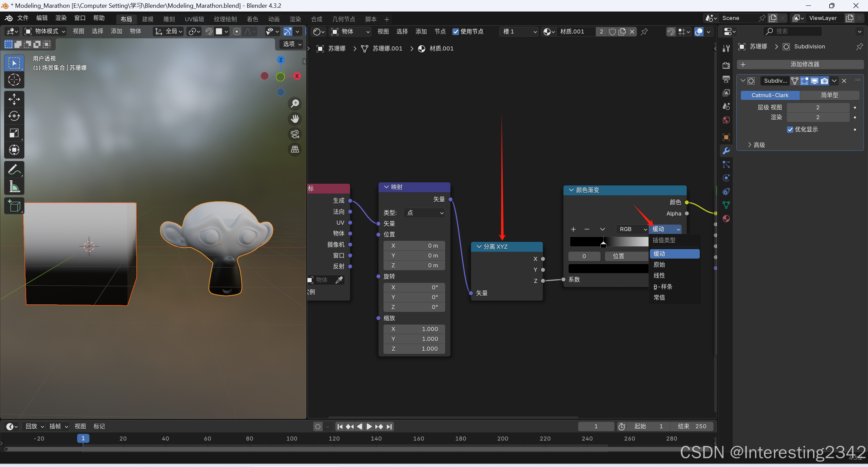
Task: Toggle the Subdivision modifier viewport display
Action: point(814,81)
